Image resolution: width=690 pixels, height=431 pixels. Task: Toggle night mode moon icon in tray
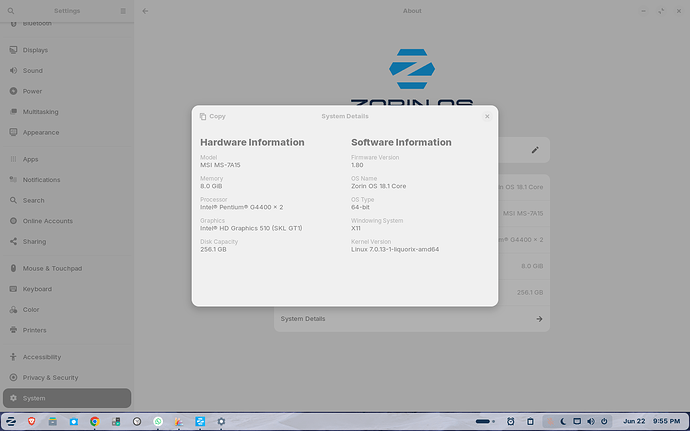coord(563,421)
